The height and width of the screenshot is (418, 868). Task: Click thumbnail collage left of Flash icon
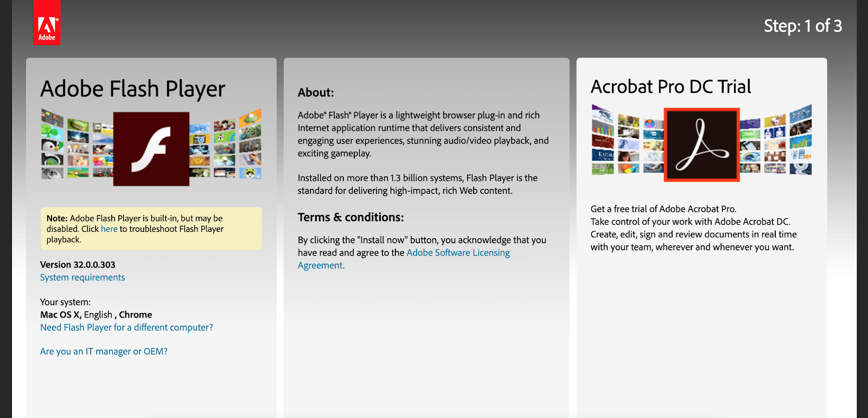click(77, 144)
